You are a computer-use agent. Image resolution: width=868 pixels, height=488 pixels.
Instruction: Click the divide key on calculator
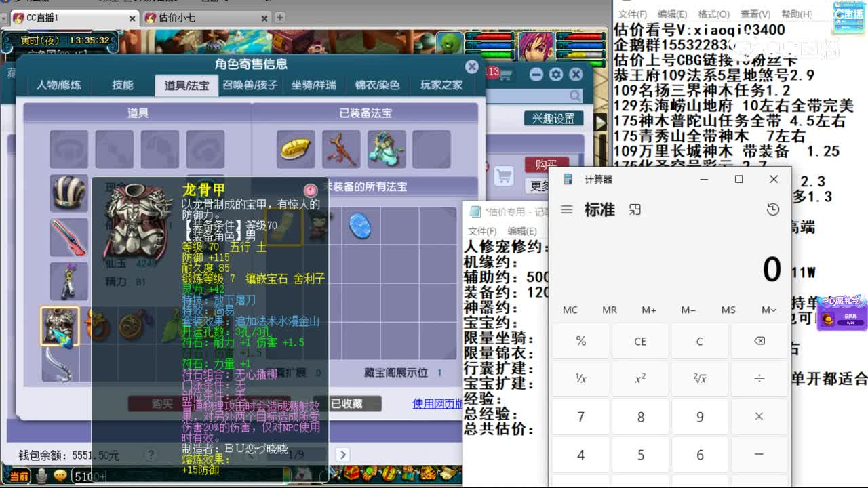pos(759,379)
